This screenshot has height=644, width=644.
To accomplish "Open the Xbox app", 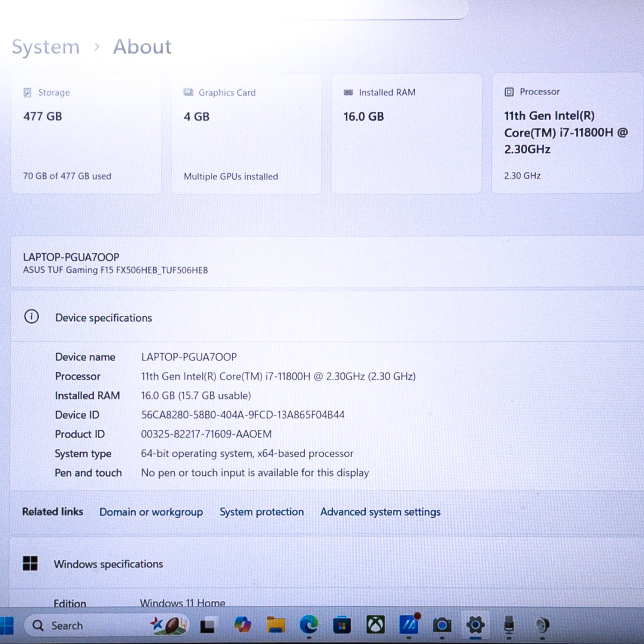I will pyautogui.click(x=375, y=625).
